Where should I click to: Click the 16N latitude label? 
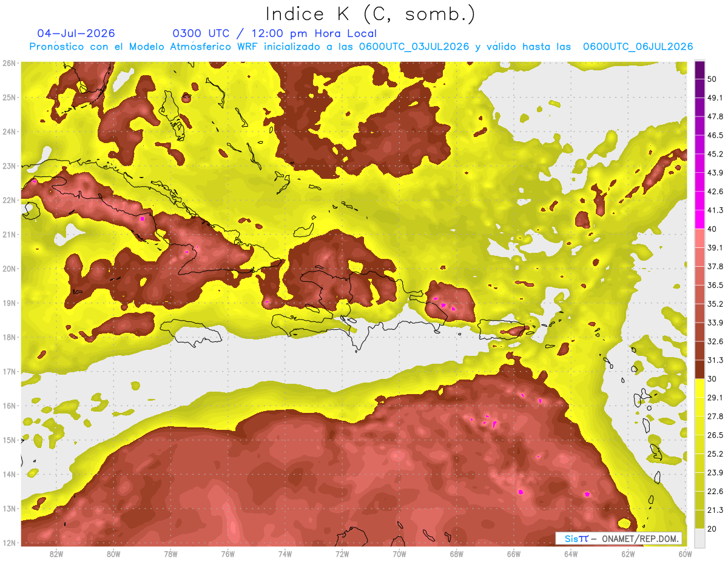(x=9, y=406)
